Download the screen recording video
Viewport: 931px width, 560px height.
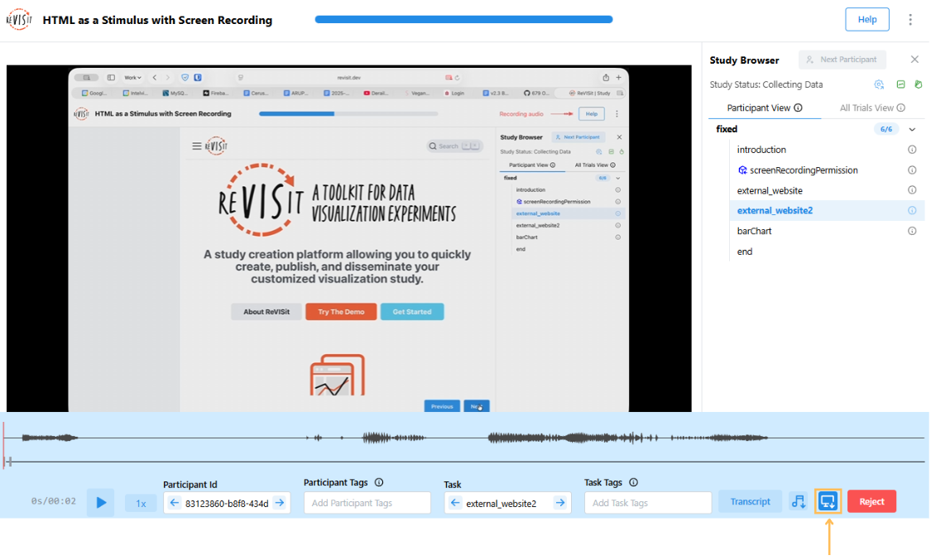coord(828,500)
